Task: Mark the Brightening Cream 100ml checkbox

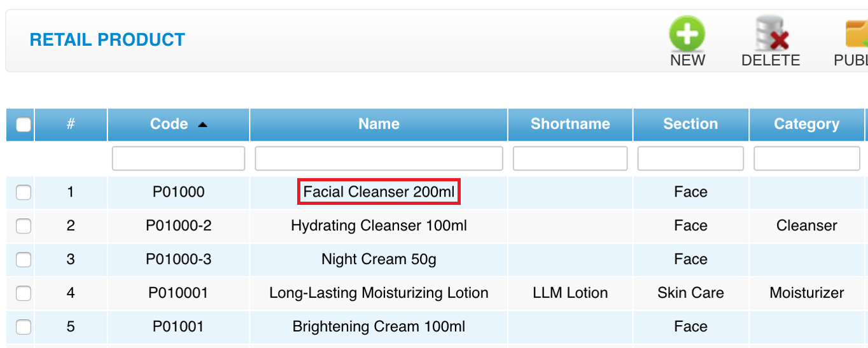Action: coord(24,326)
